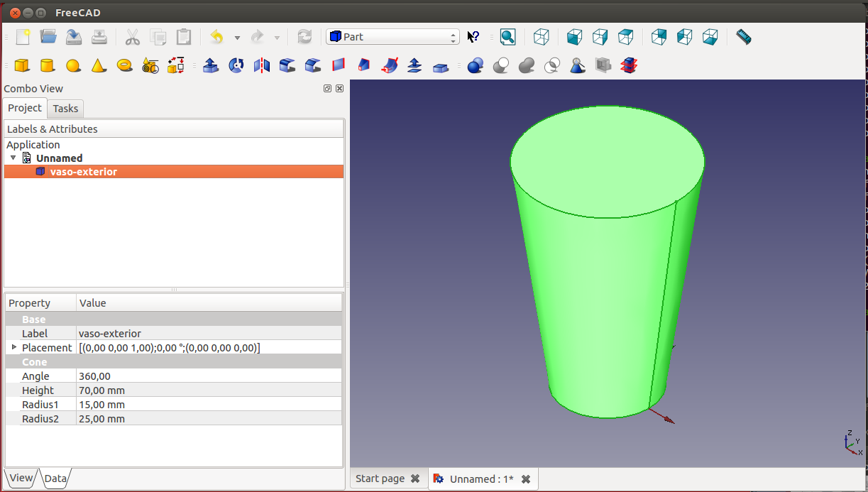The image size is (868, 492).
Task: Create a box primitive
Action: click(22, 65)
